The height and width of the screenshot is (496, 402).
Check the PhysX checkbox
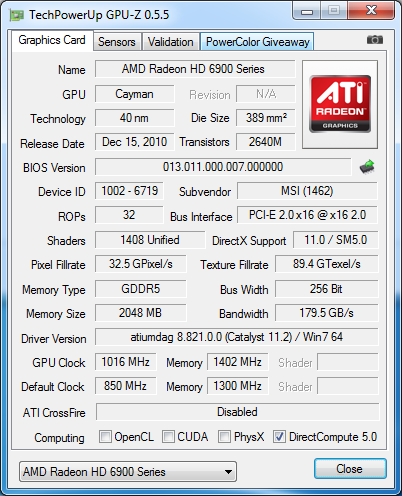pyautogui.click(x=224, y=436)
